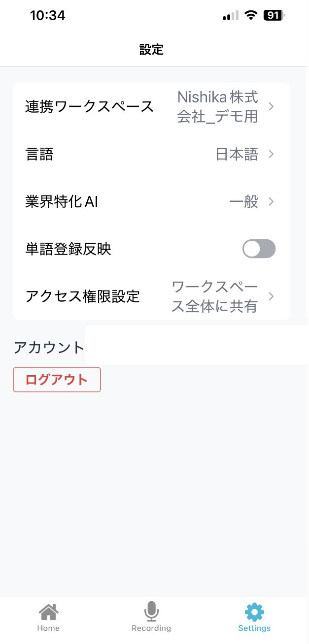
Task: Tap the Recording microphone icon
Action: [151, 612]
